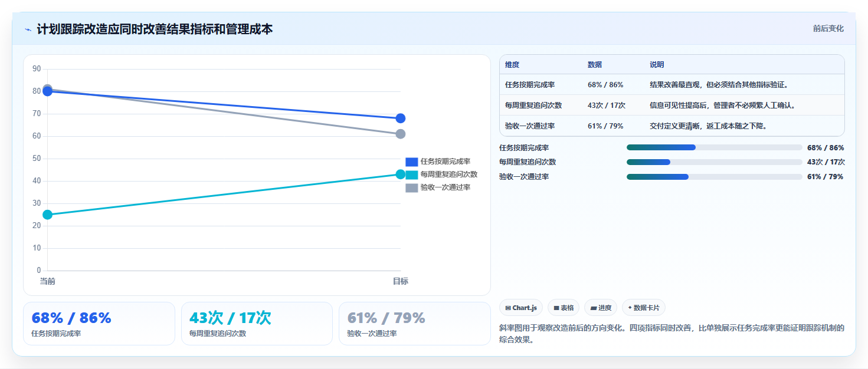Click the cyan data point at 目标 (43)
This screenshot has height=369, width=868.
pos(400,174)
